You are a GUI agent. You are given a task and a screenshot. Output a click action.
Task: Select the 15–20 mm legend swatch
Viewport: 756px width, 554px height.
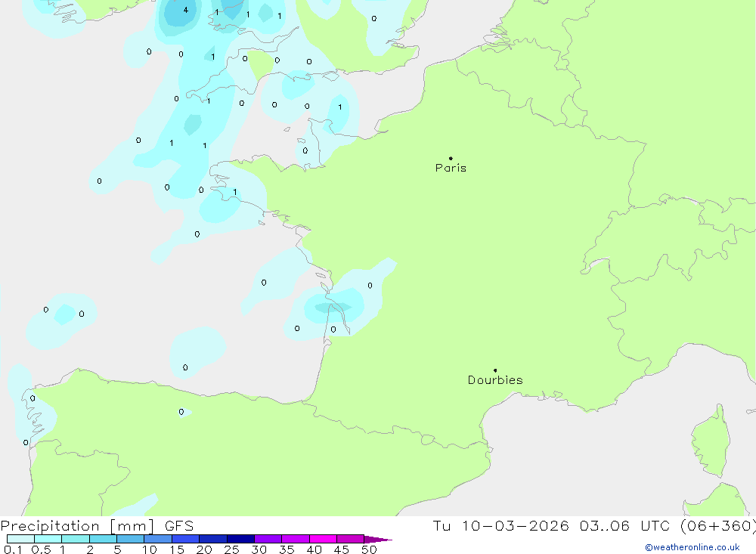click(x=186, y=539)
